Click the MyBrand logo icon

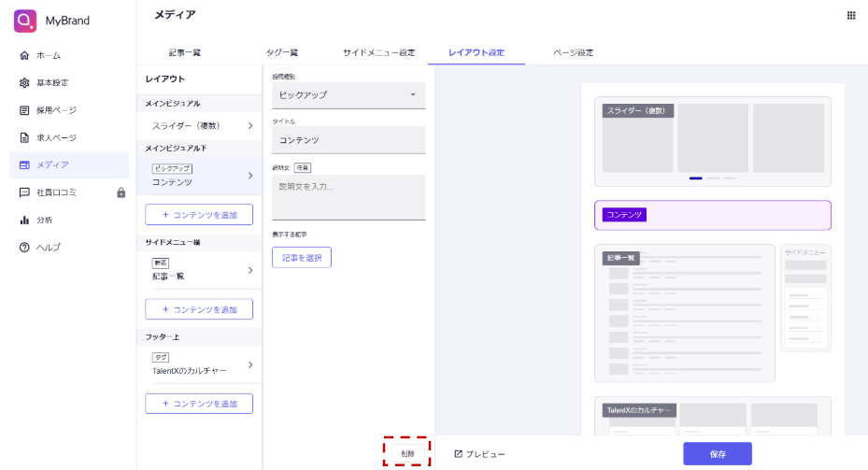[x=26, y=20]
